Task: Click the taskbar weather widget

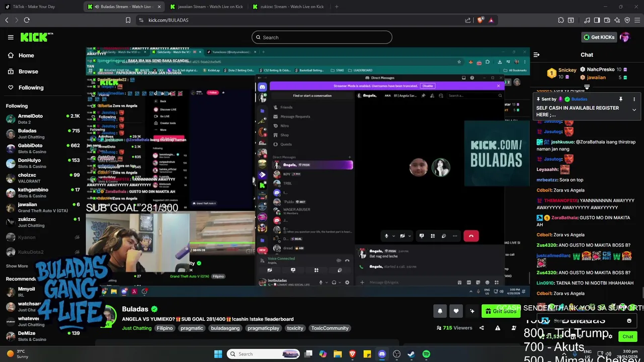Action: (x=17, y=353)
